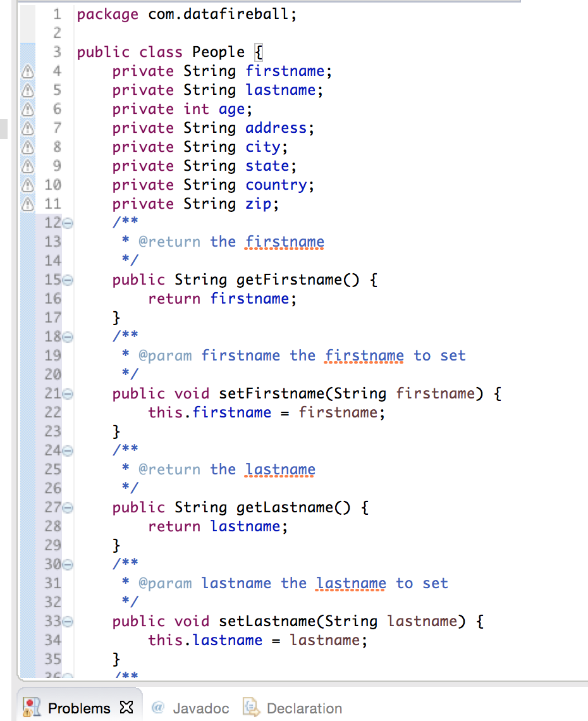Click the country field on line 10
Image resolution: width=588 pixels, height=721 pixels.
[x=276, y=185]
